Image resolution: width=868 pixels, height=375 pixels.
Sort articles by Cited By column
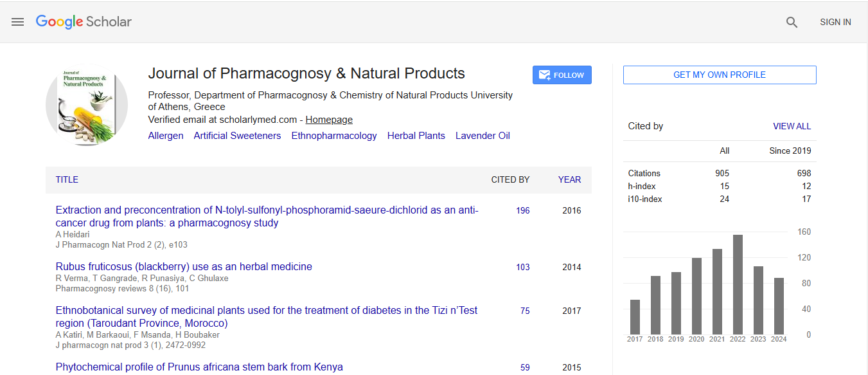pyautogui.click(x=511, y=180)
